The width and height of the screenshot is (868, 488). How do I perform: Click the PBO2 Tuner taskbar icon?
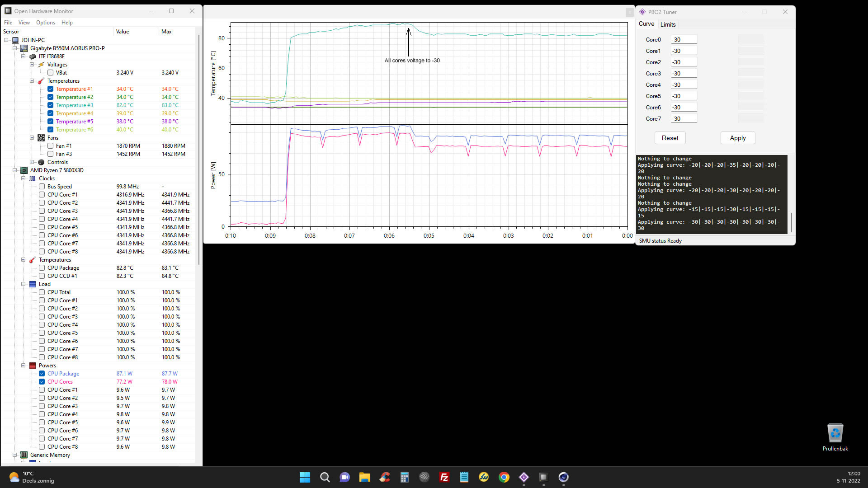524,477
